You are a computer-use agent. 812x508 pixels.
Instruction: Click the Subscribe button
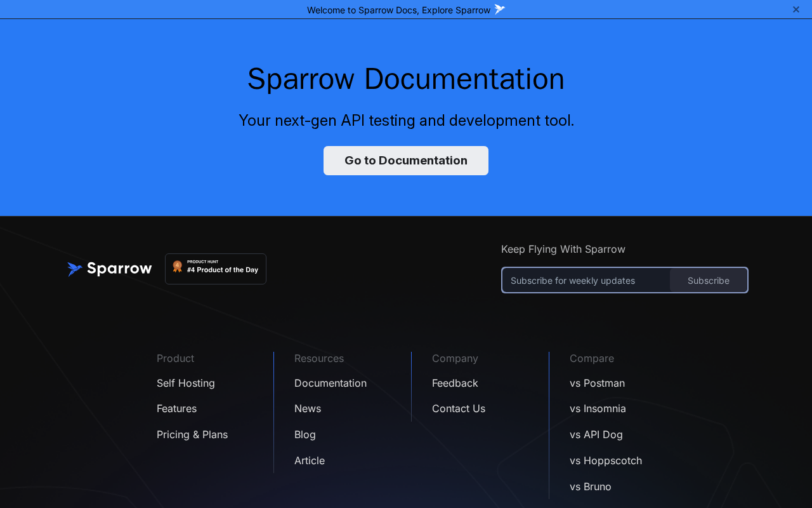709,281
